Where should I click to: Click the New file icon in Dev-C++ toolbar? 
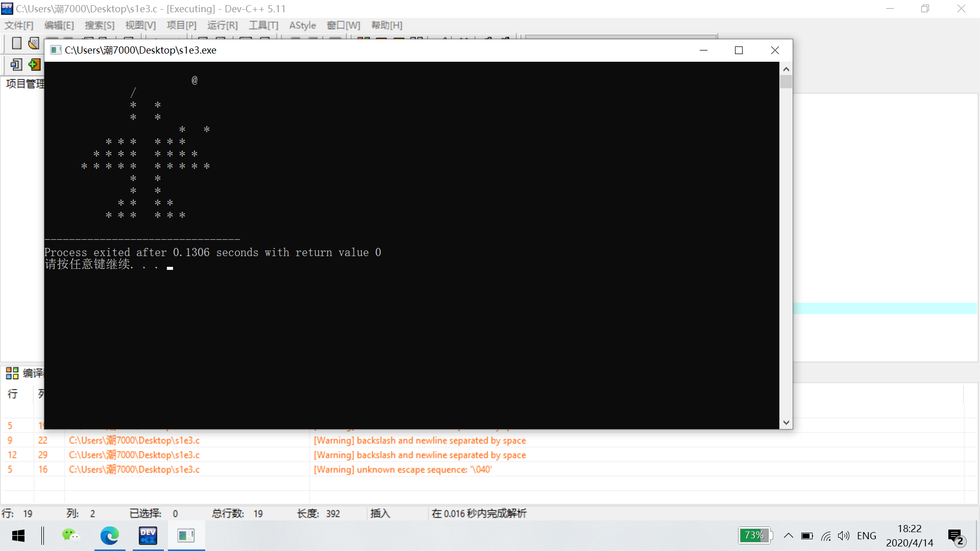[x=16, y=43]
